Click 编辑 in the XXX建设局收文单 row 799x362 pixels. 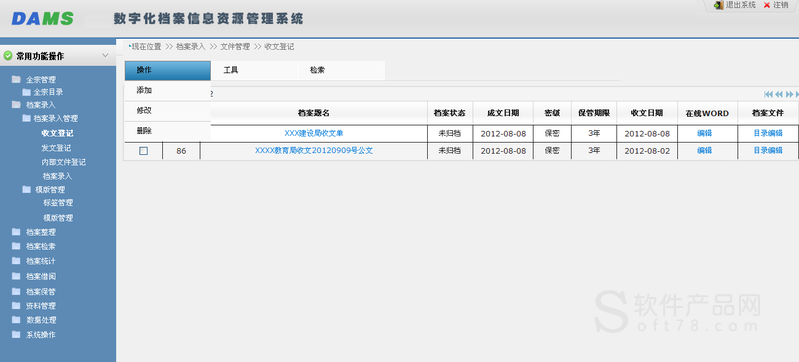click(x=704, y=134)
